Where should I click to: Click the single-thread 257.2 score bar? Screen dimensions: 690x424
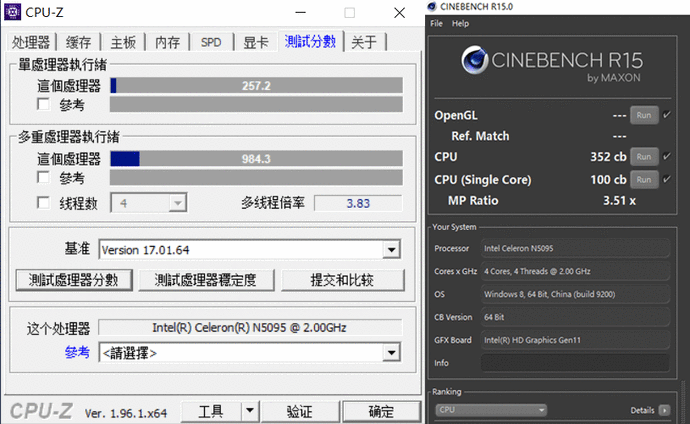[256, 85]
